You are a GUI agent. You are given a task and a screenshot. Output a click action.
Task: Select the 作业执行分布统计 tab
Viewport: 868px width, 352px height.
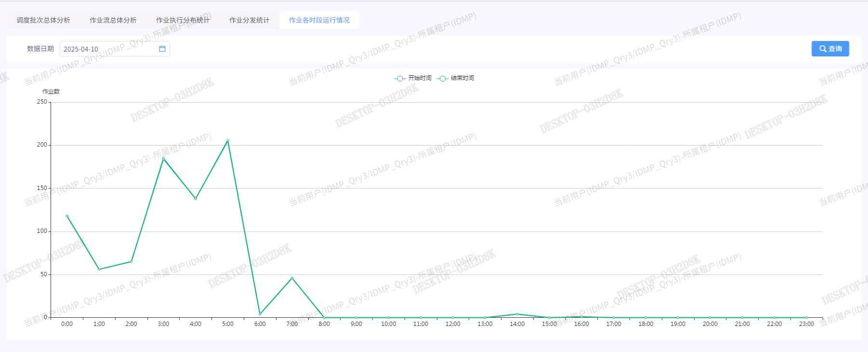(183, 20)
